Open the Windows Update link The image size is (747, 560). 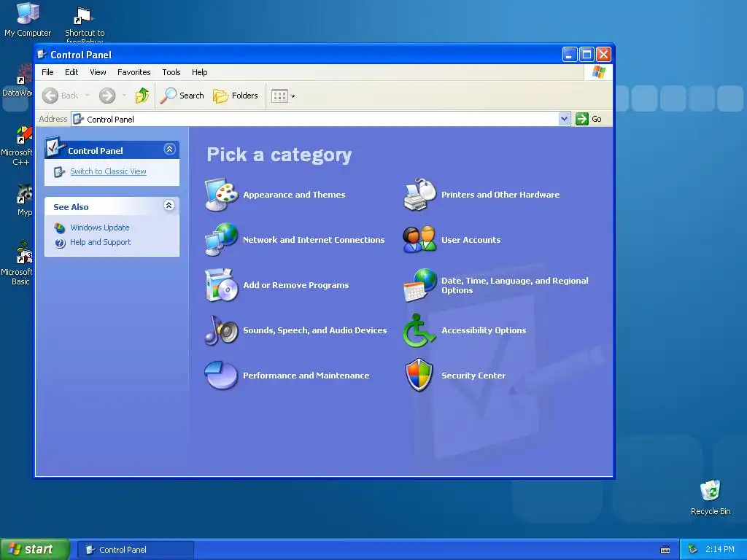(99, 227)
